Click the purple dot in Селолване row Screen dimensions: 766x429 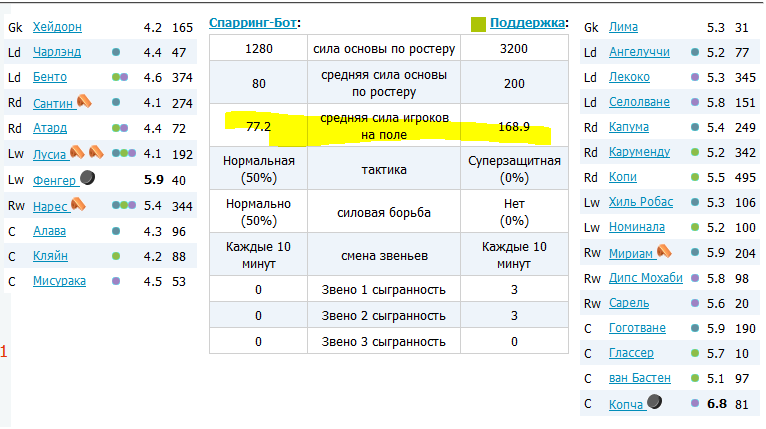click(695, 102)
